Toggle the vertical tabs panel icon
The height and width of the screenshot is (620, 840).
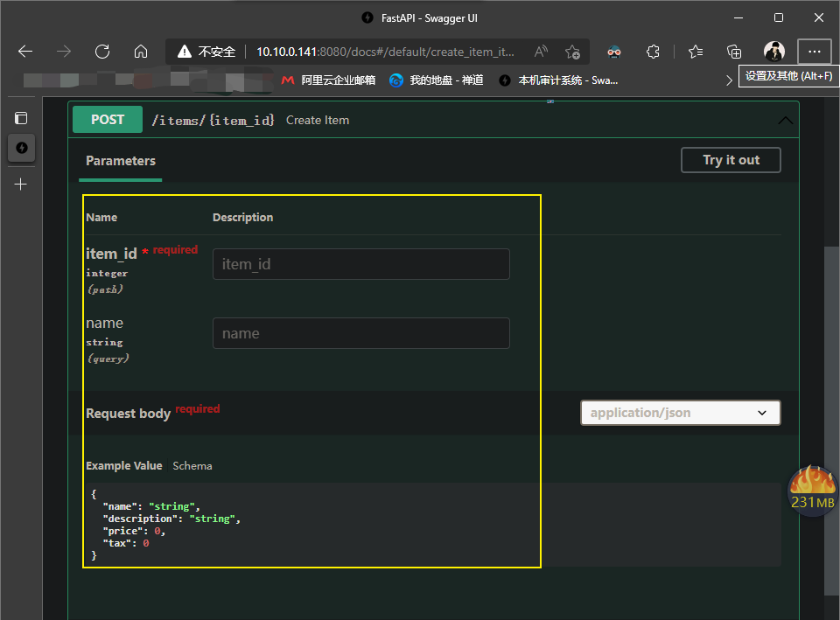[x=21, y=118]
